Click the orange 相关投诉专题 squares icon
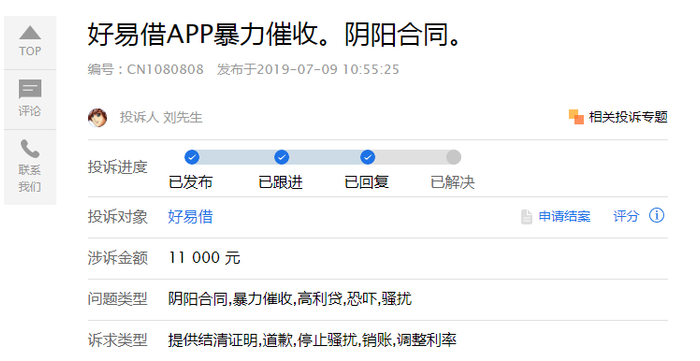Screen dimensions: 700x361 pyautogui.click(x=576, y=117)
